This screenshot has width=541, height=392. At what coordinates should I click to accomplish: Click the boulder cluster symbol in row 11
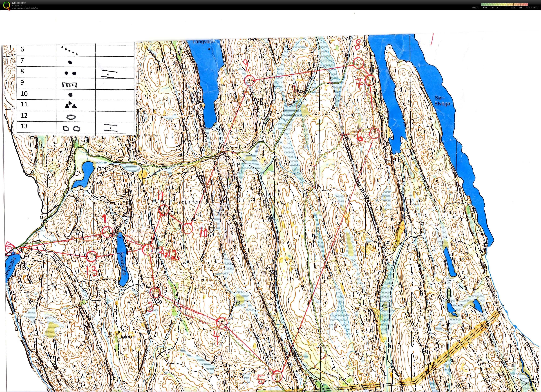pyautogui.click(x=71, y=105)
